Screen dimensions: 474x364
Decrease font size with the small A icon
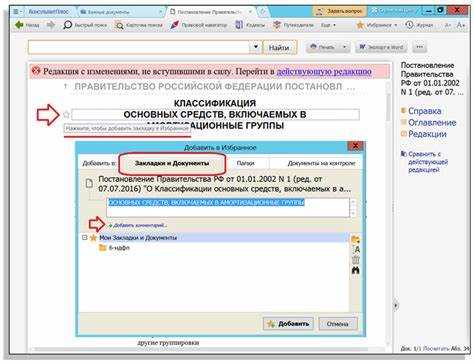pyautogui.click(x=448, y=25)
